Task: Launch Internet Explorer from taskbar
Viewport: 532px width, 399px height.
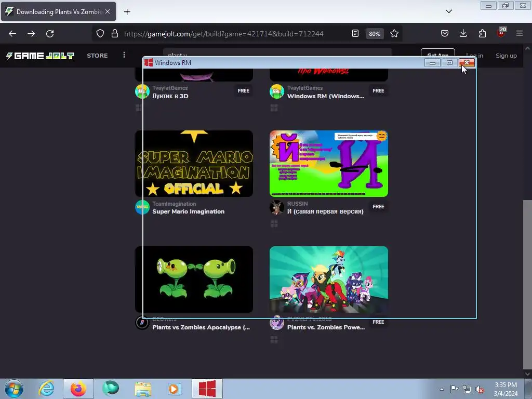Action: 46,389
